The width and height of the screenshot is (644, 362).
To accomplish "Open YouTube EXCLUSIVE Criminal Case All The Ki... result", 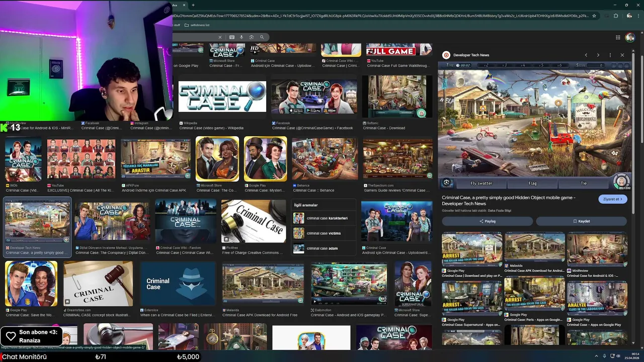I will point(80,159).
